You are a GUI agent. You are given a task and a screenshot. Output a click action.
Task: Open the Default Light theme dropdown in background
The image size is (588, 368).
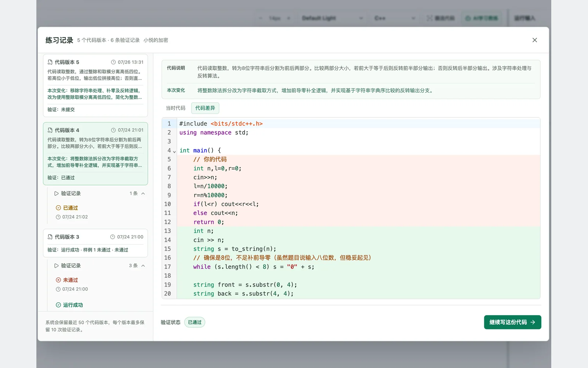click(x=332, y=18)
